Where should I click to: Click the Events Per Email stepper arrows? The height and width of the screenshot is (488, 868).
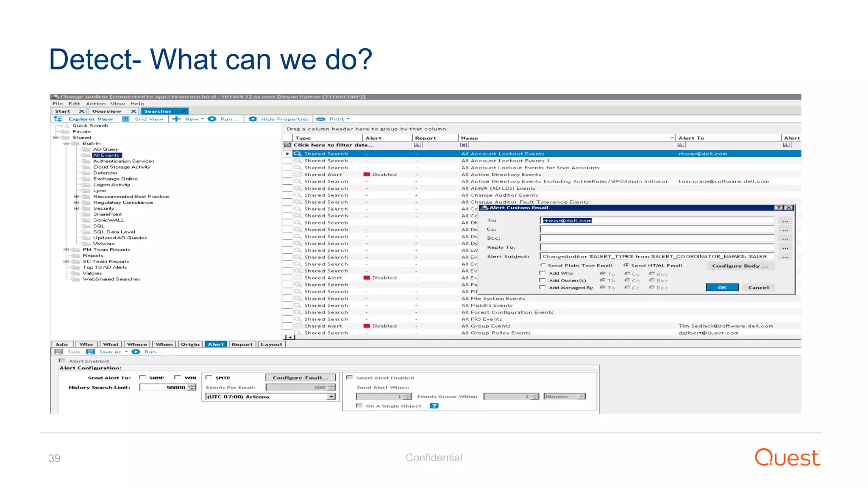(331, 387)
